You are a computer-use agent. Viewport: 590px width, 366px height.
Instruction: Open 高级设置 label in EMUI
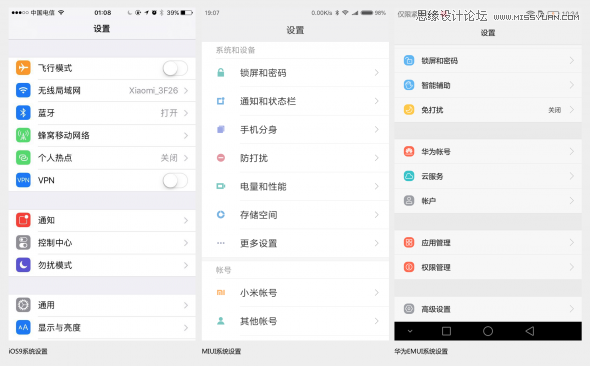click(436, 309)
